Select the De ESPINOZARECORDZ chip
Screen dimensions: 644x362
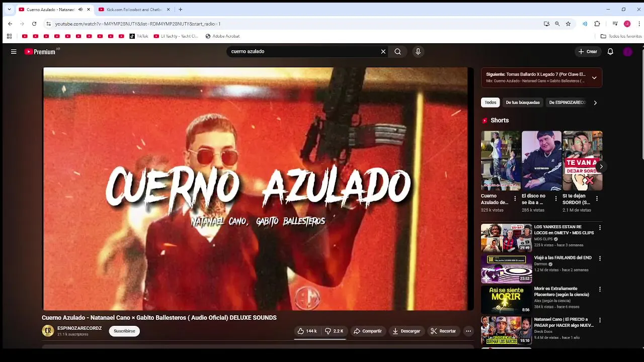click(567, 103)
